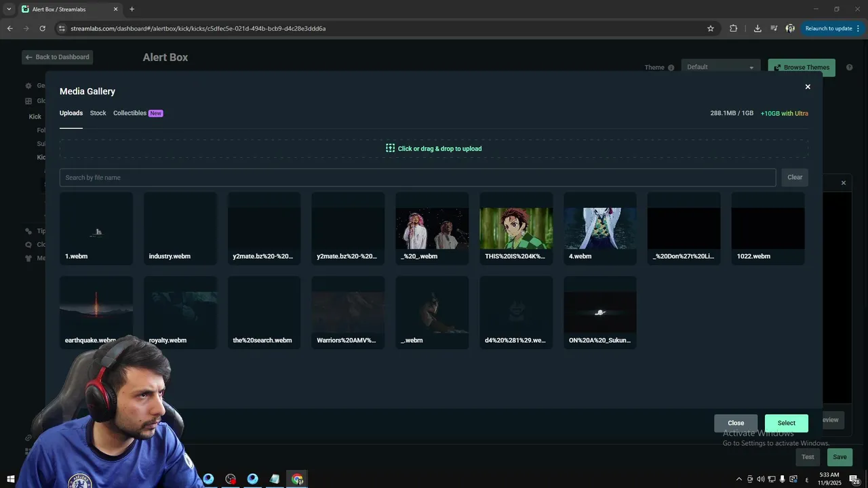Click the Close button in Media Gallery
The image size is (868, 488).
point(736,423)
